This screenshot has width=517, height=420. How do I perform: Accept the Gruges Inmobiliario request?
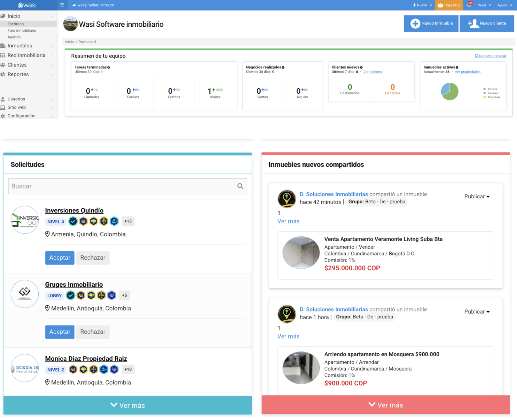point(59,332)
